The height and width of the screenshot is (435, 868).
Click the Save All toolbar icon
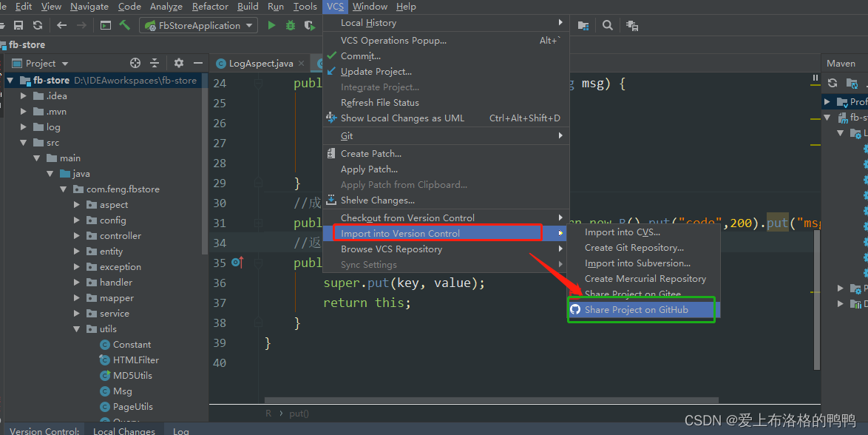(x=18, y=25)
